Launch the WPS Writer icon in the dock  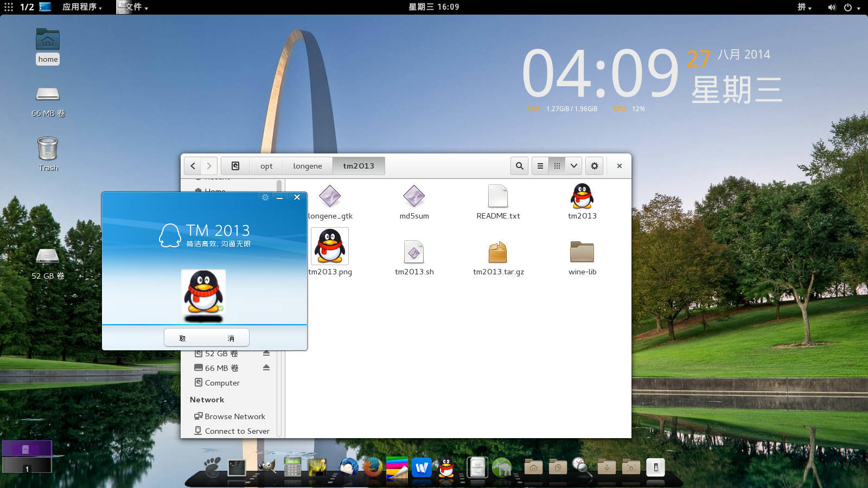422,467
